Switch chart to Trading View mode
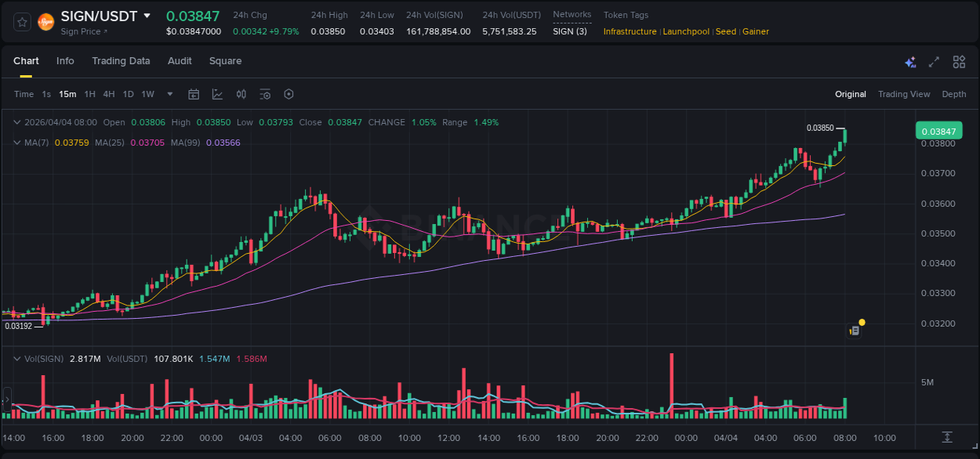 (x=904, y=94)
